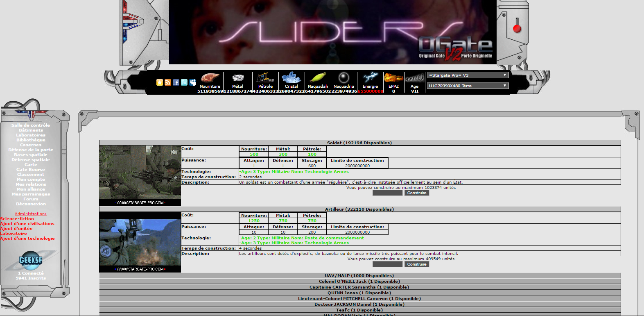Screen dimensions: 644x316
Task: Expand Lieutenant-Colonel MITCHELL Cameron row
Action: point(360,299)
